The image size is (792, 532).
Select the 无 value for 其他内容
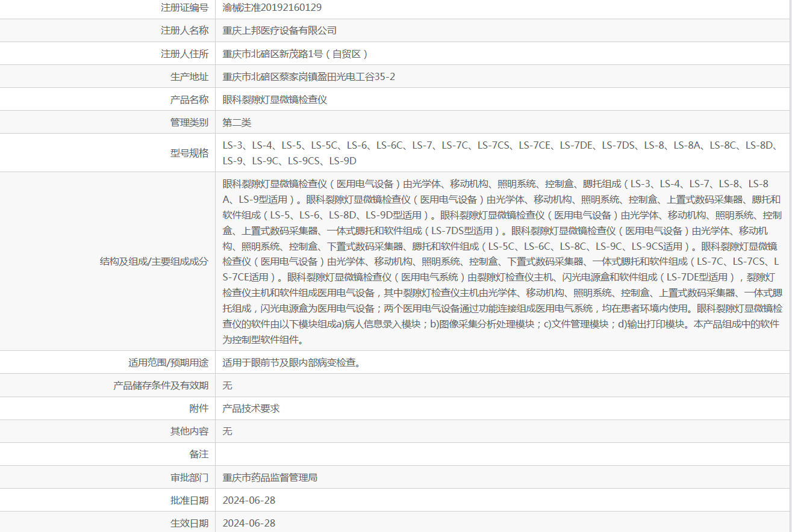click(x=227, y=431)
